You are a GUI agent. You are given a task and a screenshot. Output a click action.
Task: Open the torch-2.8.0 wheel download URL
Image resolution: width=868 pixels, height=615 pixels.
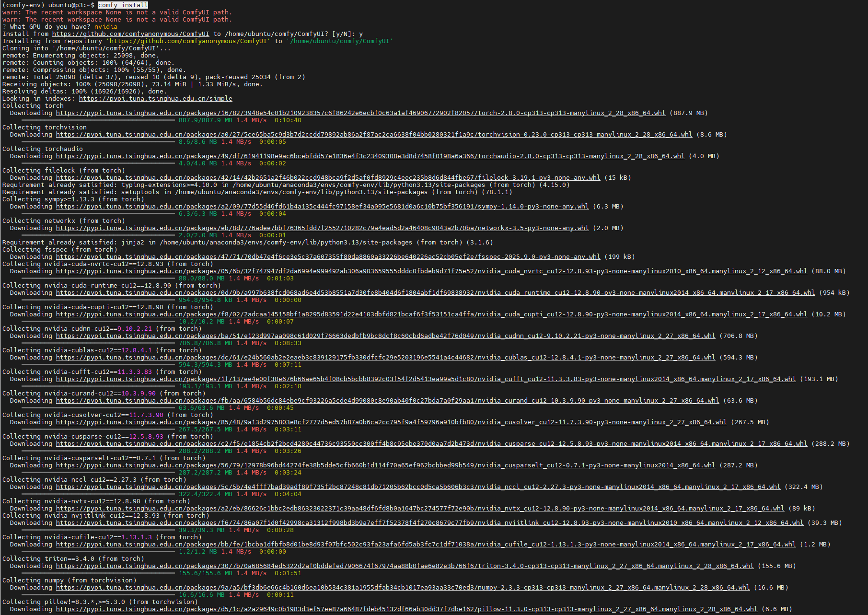pyautogui.click(x=360, y=113)
